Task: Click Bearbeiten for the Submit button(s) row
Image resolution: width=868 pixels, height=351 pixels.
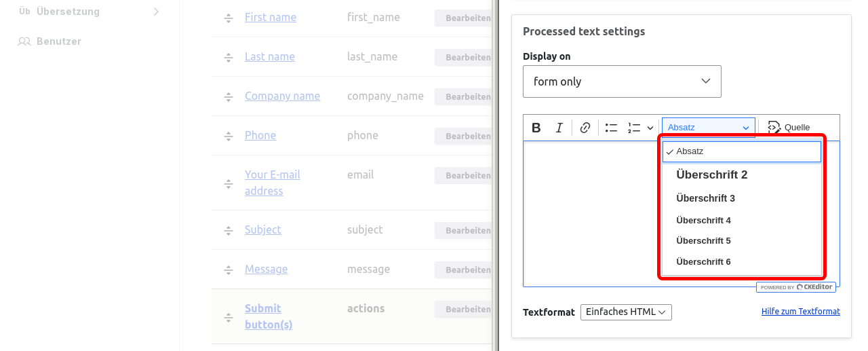Action: coord(464,310)
